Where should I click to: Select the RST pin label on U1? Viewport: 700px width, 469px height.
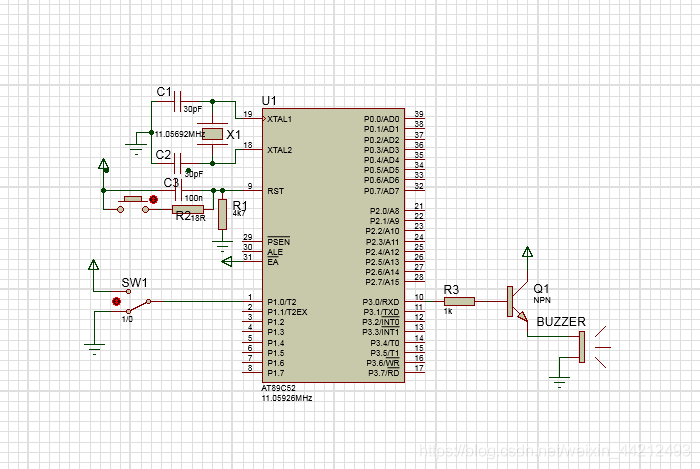(x=273, y=190)
